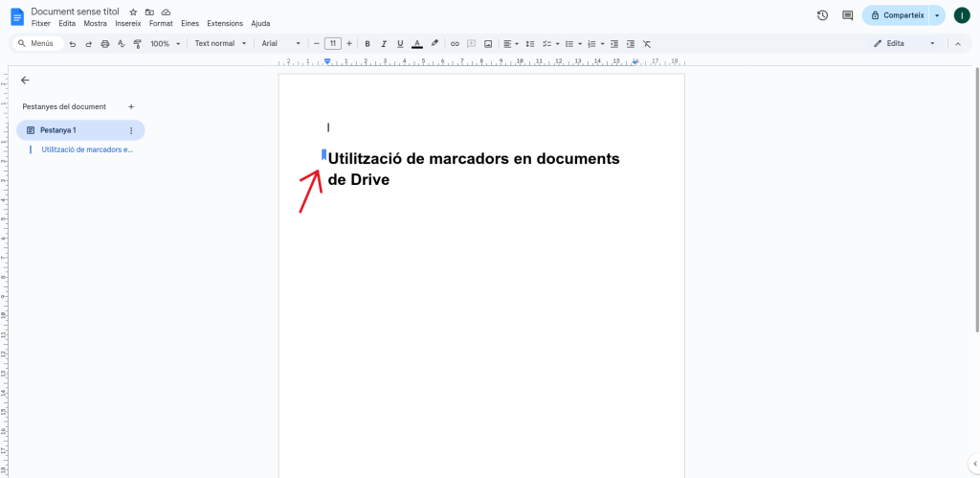
Task: Star the document with the star icon
Action: (x=133, y=11)
